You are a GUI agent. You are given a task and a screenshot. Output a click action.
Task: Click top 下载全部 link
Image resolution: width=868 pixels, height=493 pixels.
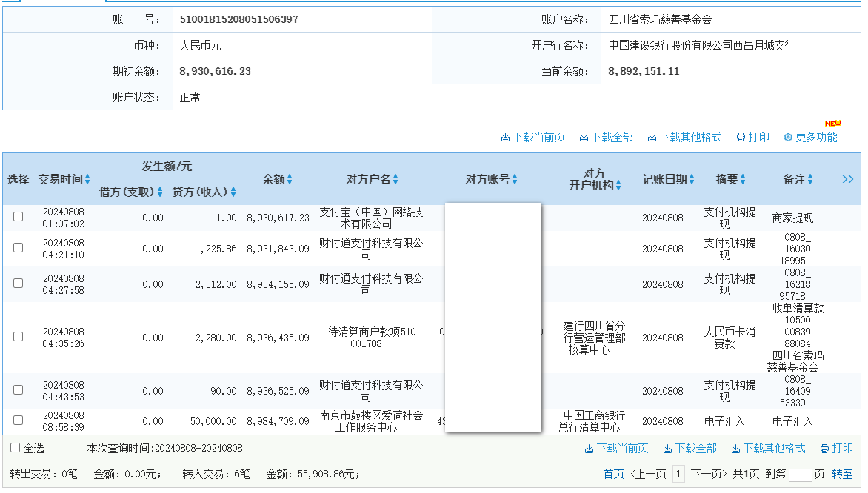tap(606, 137)
